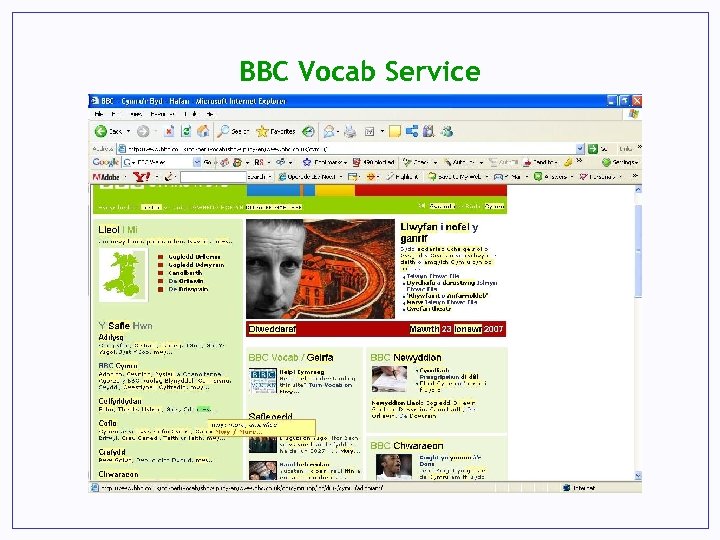Click the Diweddaraf label in the red bar
Image resolution: width=720 pixels, height=540 pixels.
272,329
